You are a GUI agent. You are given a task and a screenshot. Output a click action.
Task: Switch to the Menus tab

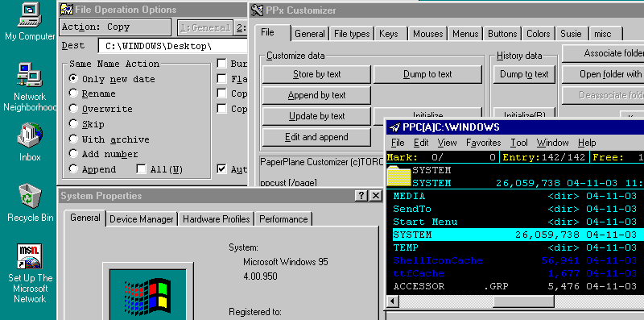465,34
